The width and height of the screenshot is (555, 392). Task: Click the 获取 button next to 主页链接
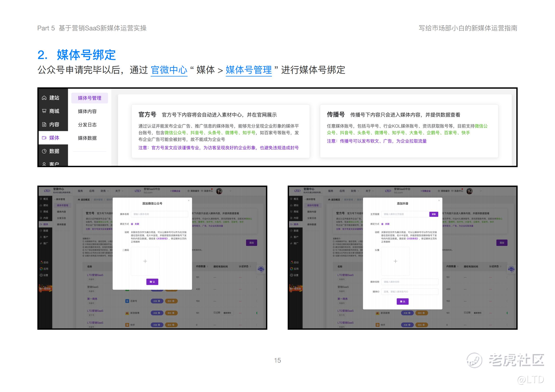tap(434, 214)
